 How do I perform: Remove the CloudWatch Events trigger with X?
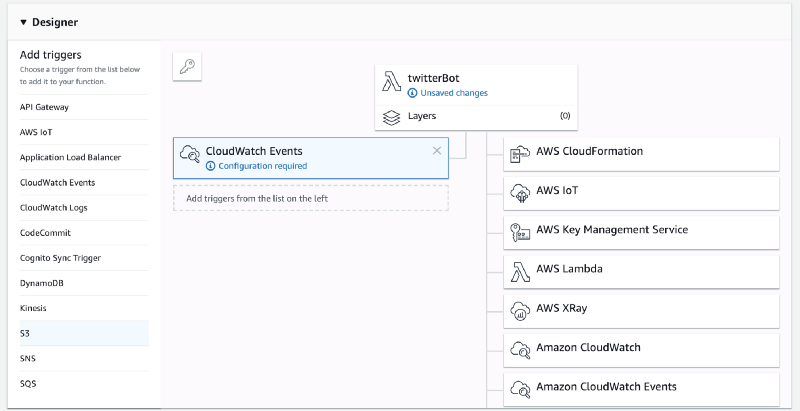(437, 150)
